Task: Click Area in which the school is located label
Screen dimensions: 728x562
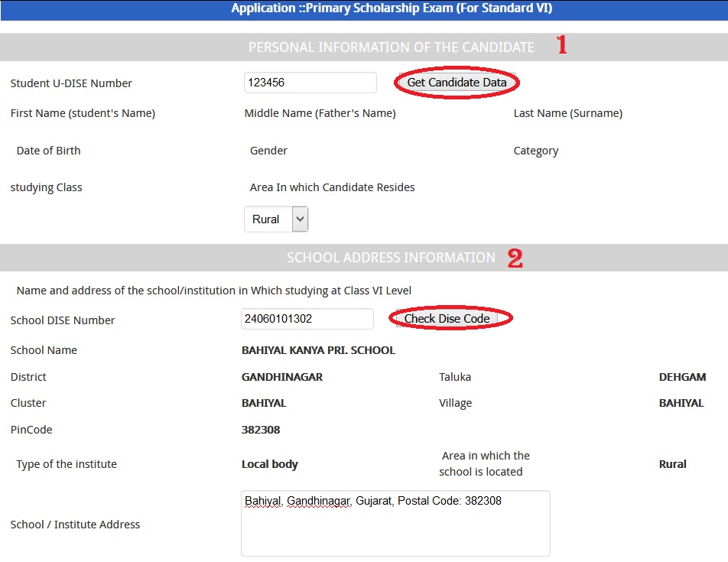Action: [x=484, y=463]
